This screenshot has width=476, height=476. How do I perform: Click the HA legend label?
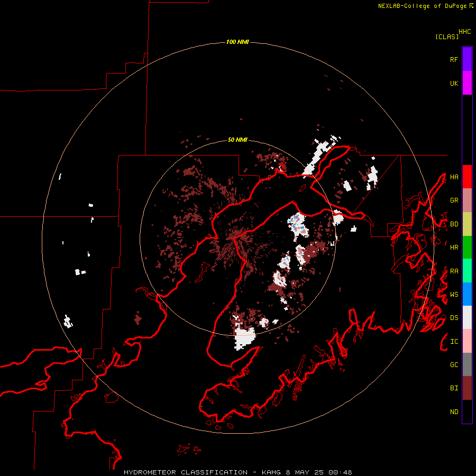pos(454,177)
